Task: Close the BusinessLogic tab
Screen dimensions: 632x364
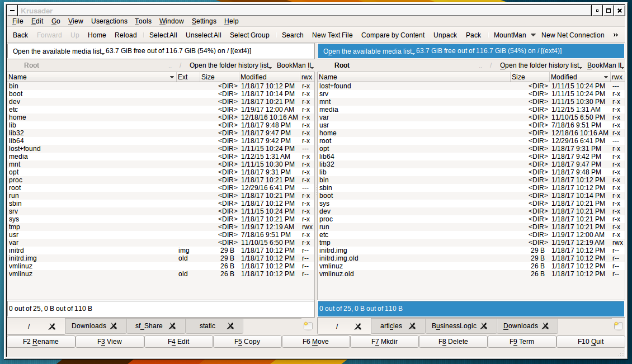Action: (484, 326)
